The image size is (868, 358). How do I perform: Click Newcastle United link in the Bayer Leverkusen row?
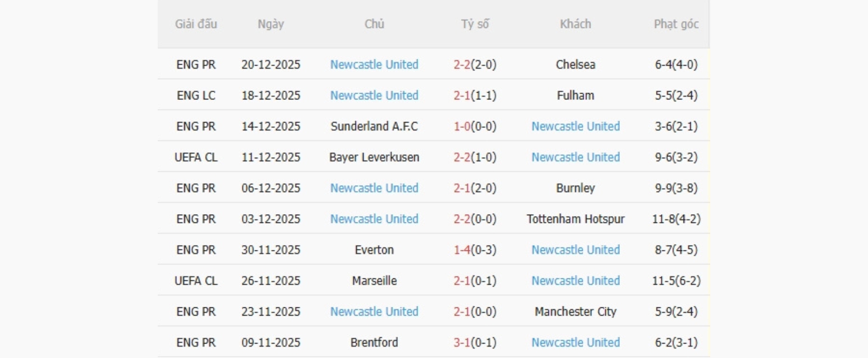pos(575,157)
